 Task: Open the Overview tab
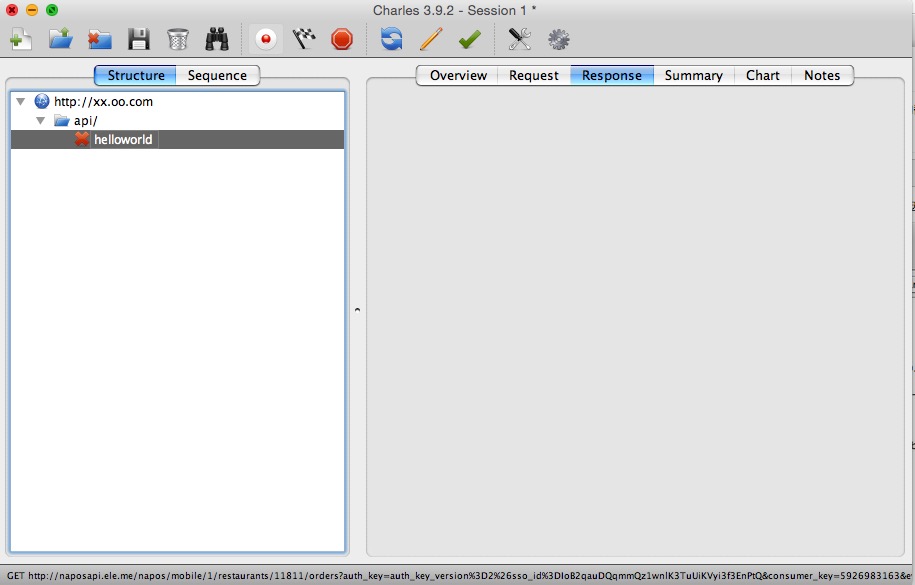pos(458,75)
